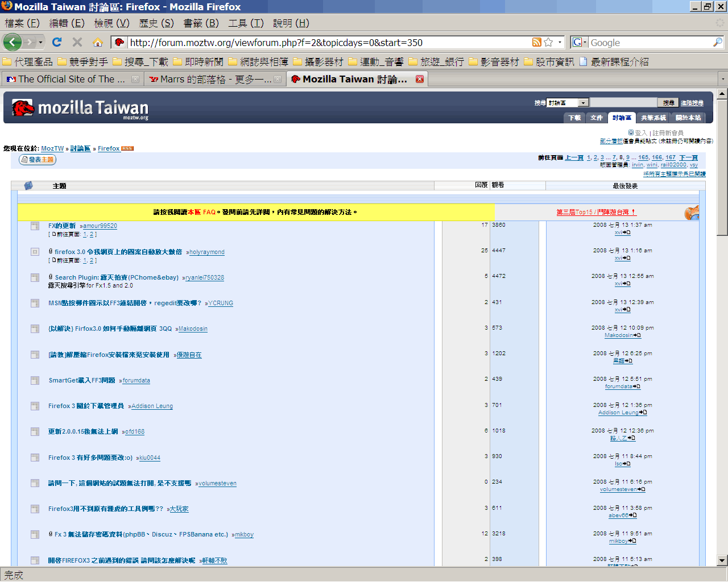Open the 書籤 (B) menu

201,23
